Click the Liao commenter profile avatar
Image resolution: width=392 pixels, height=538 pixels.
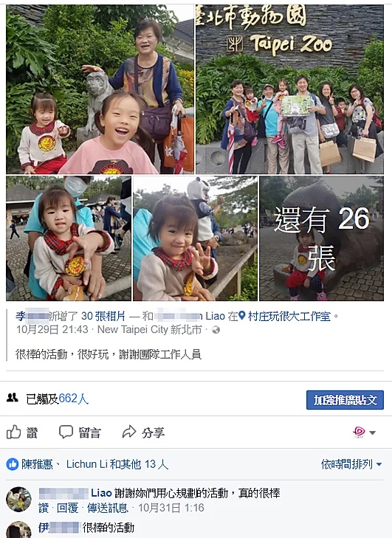[x=18, y=499]
